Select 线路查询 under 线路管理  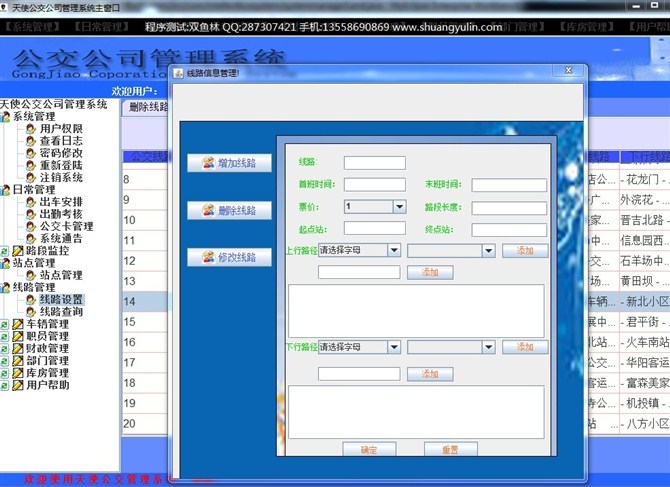coord(61,312)
